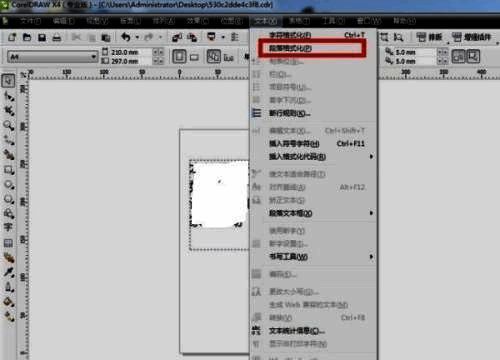Select the Basic shapes tool

coord(9,213)
